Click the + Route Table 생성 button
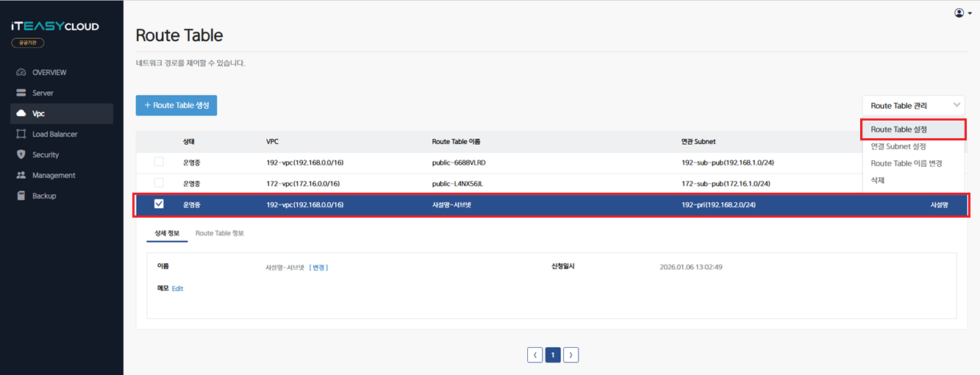Image resolution: width=980 pixels, height=375 pixels. [176, 105]
